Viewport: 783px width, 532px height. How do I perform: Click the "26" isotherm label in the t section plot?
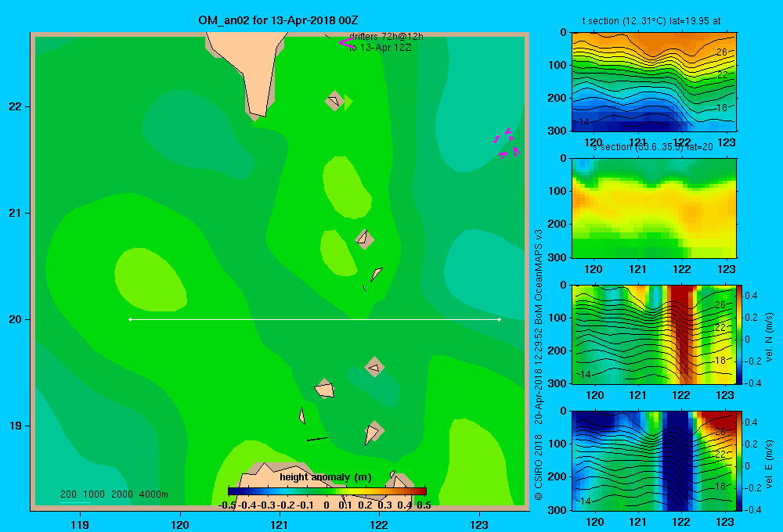722,52
